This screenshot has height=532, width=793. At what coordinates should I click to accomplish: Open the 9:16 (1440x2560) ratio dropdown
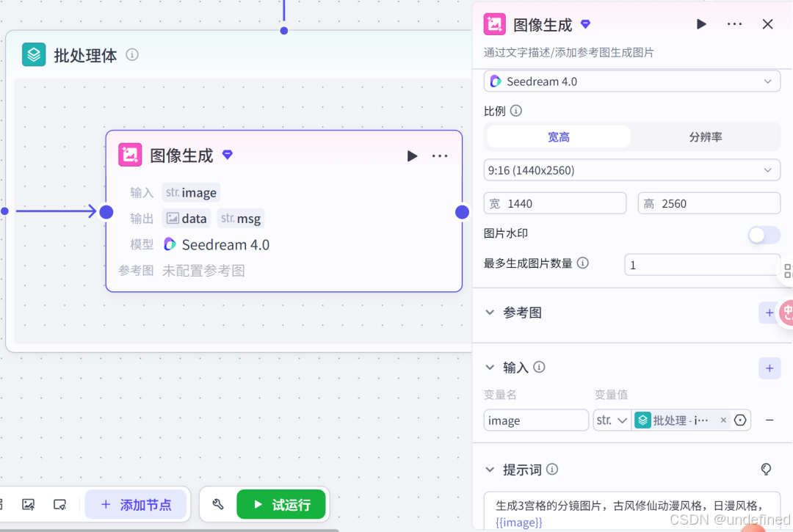[631, 170]
